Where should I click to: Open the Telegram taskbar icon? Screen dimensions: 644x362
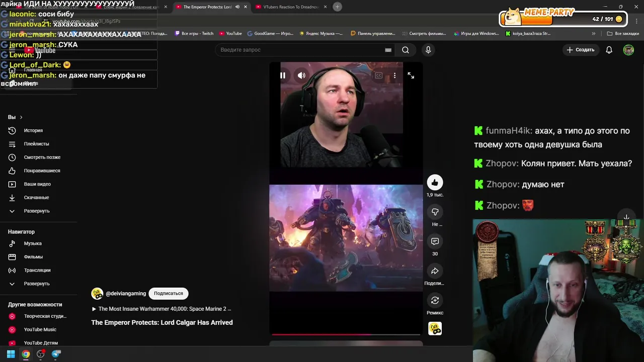point(56,354)
